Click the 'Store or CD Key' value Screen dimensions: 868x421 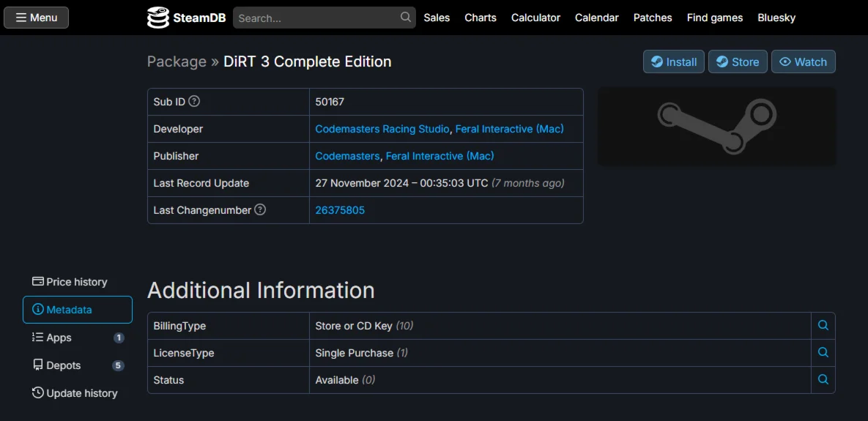pyautogui.click(x=354, y=326)
